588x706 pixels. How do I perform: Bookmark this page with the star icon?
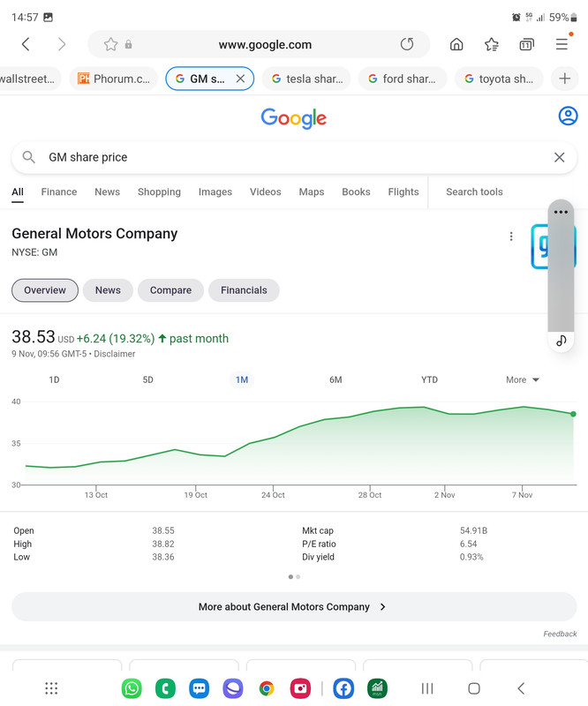coord(110,44)
